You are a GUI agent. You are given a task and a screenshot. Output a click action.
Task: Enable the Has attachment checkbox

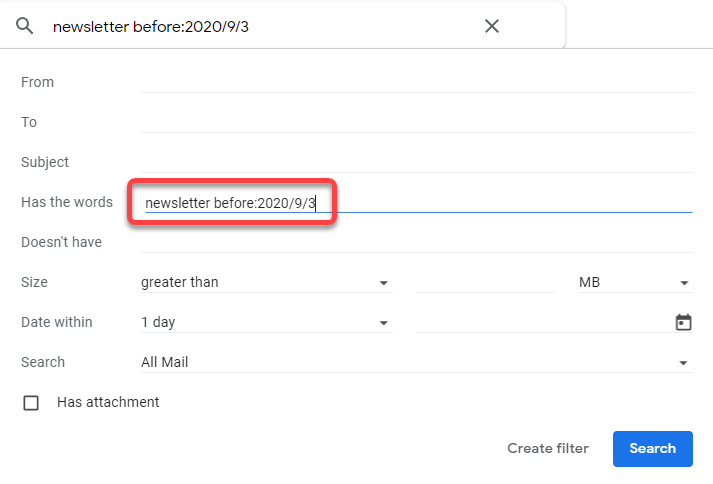click(31, 403)
